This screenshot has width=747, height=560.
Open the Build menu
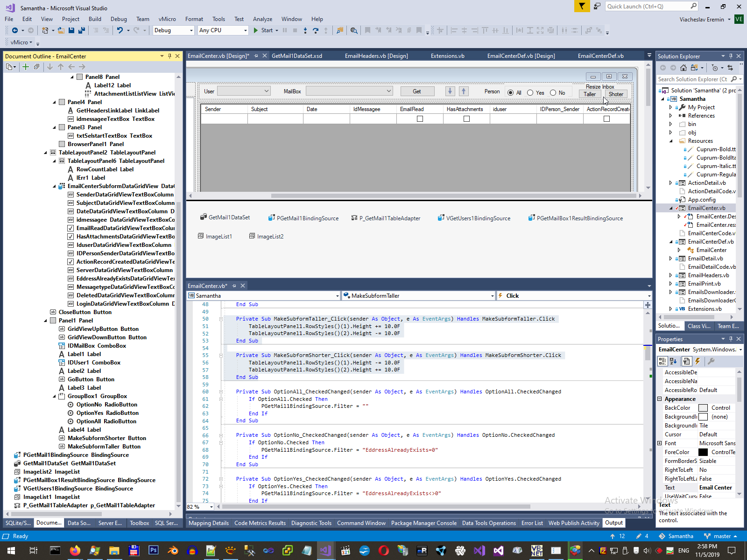point(95,19)
